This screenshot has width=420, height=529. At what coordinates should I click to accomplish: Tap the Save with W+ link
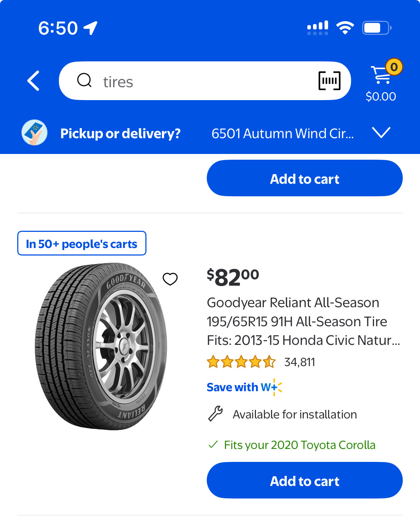[244, 387]
